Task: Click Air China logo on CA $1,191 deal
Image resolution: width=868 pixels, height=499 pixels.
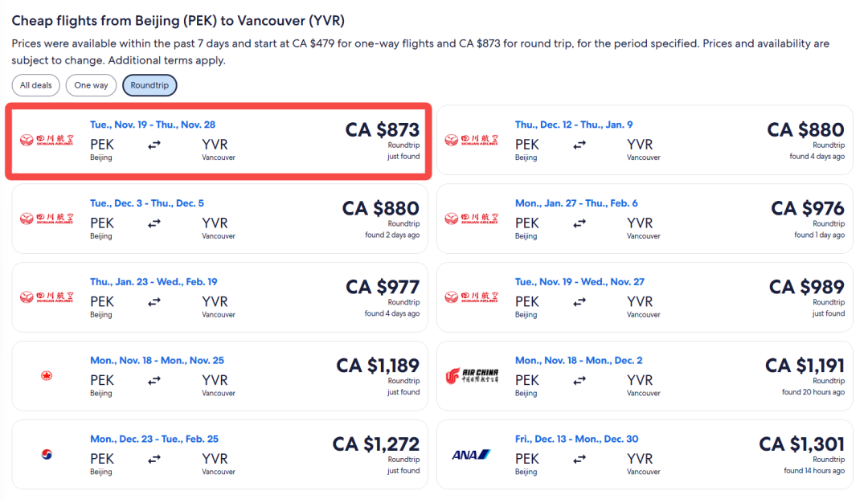Action: pos(472,376)
